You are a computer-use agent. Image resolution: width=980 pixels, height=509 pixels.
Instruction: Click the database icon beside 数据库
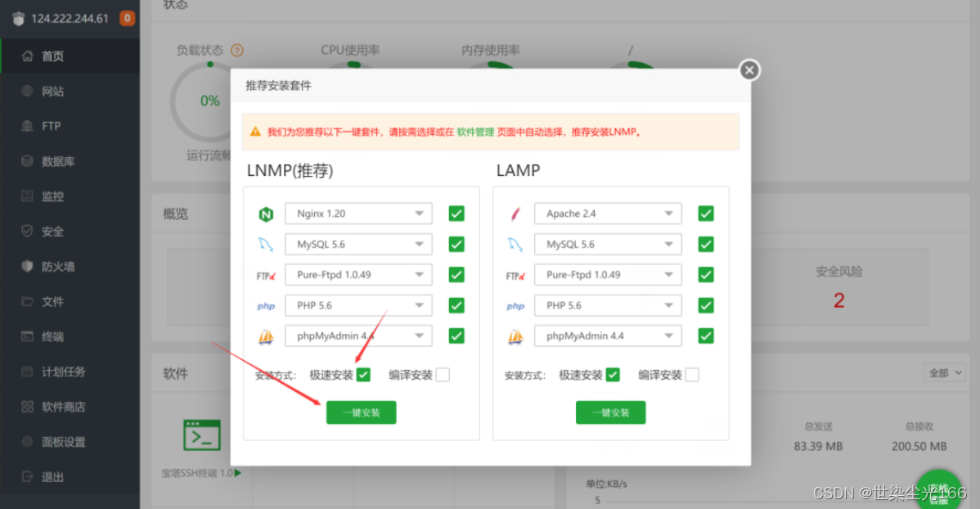click(27, 160)
